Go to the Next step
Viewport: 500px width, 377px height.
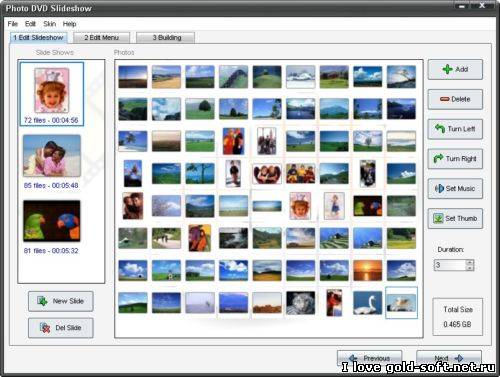449,358
